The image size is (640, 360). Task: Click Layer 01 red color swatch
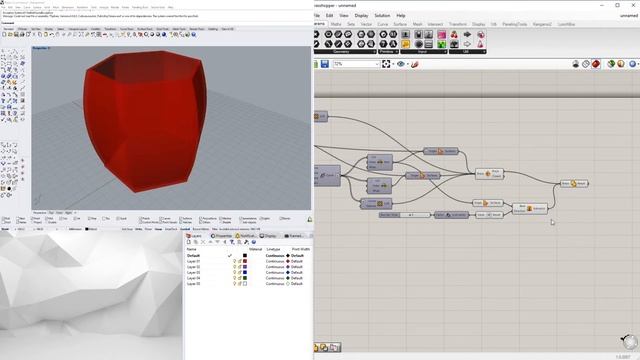coord(245,261)
